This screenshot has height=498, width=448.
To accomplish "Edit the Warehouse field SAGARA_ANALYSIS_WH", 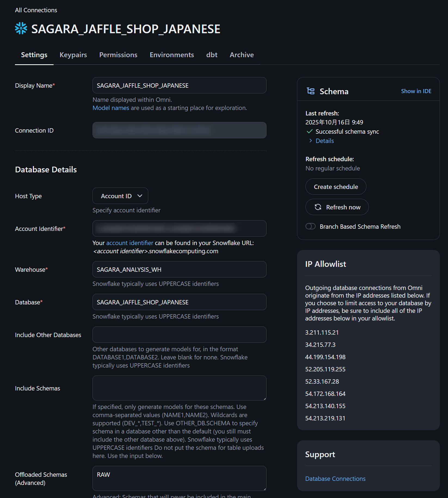I will point(180,269).
